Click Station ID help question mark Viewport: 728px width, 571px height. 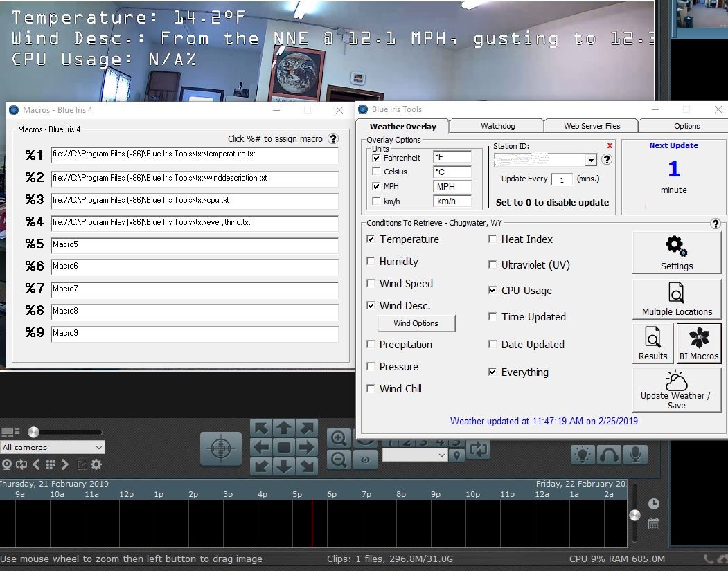606,160
